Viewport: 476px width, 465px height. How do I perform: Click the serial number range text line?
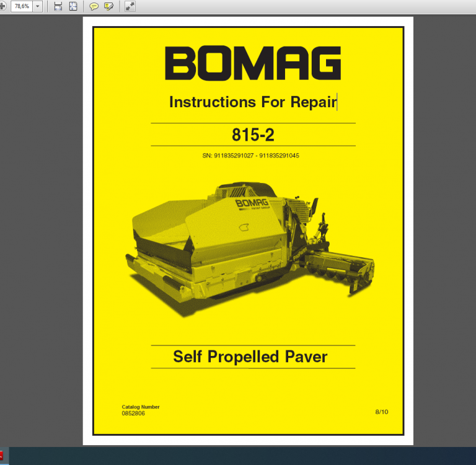(x=251, y=156)
